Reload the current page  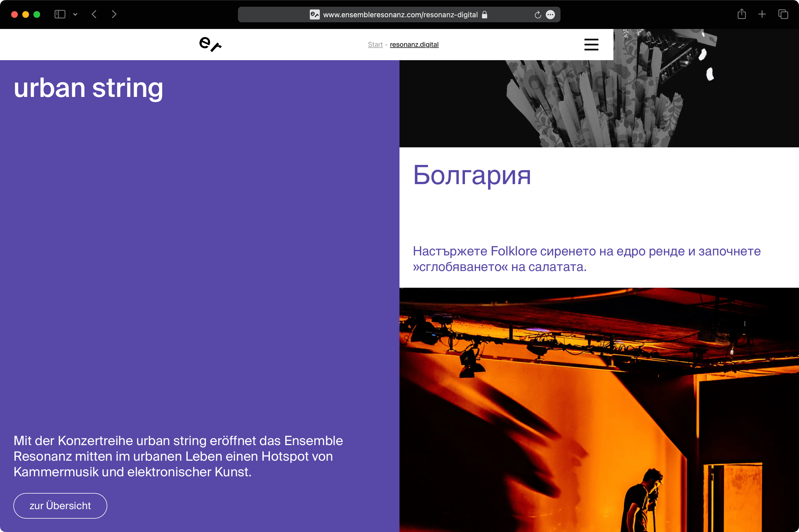click(x=537, y=14)
